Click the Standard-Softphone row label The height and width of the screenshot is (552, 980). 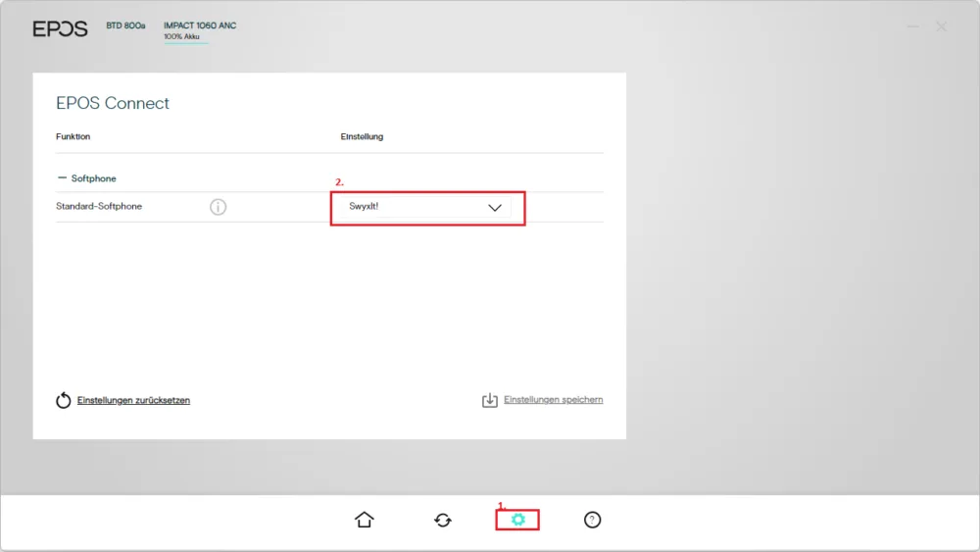pos(99,206)
